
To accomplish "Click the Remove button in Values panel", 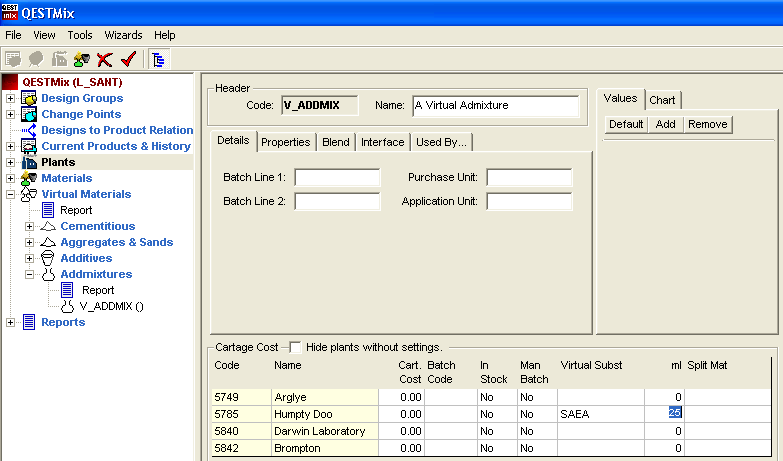I will click(707, 124).
